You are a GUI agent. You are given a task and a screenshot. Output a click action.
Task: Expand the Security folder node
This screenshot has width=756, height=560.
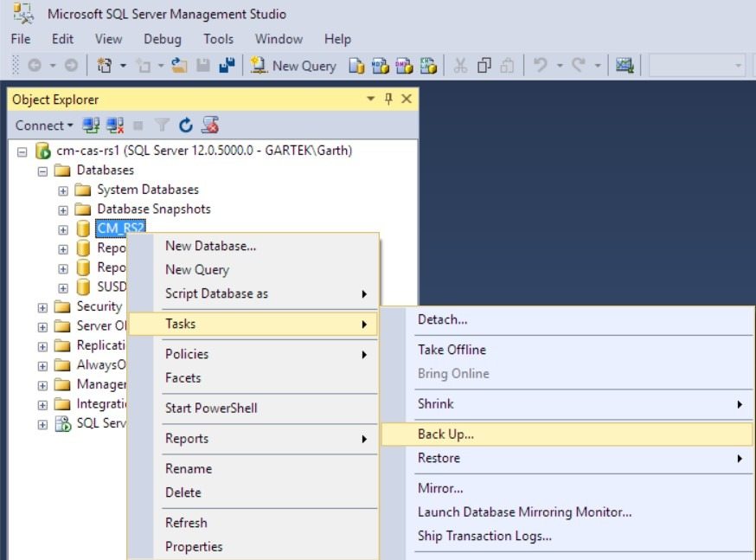[42, 308]
